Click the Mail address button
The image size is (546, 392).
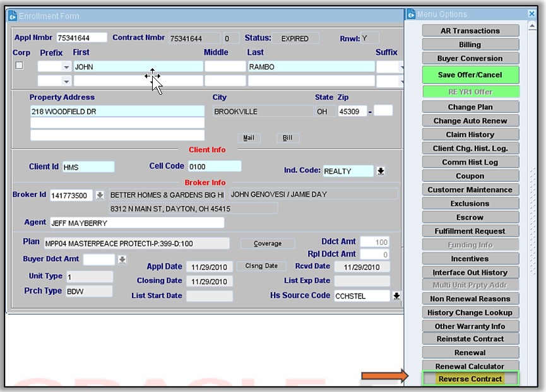tap(249, 138)
